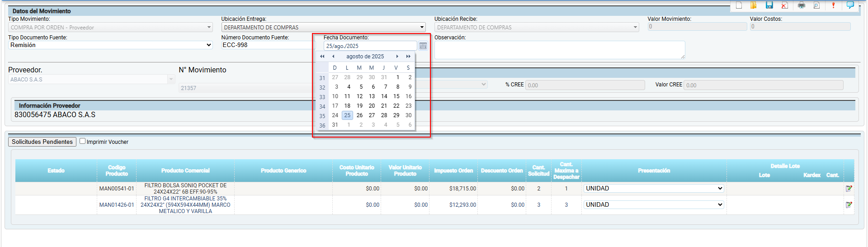Image resolution: width=868 pixels, height=247 pixels.
Task: Print using the printer icon
Action: (802, 5)
